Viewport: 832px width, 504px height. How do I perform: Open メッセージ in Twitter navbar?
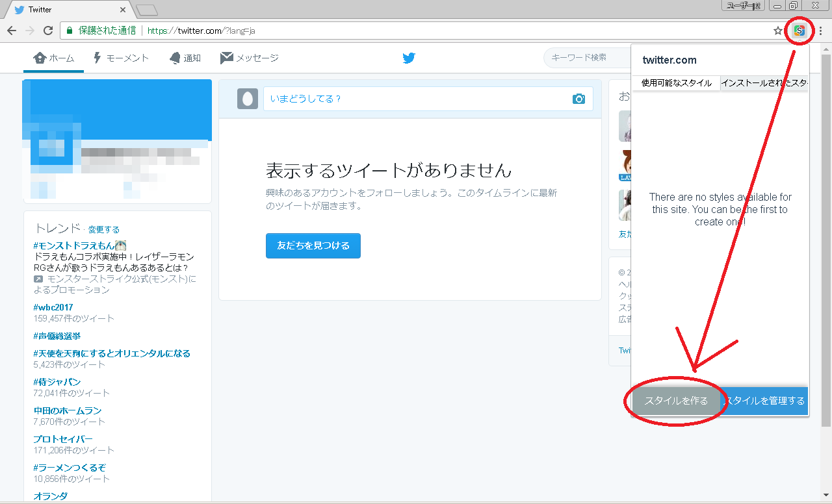(250, 58)
